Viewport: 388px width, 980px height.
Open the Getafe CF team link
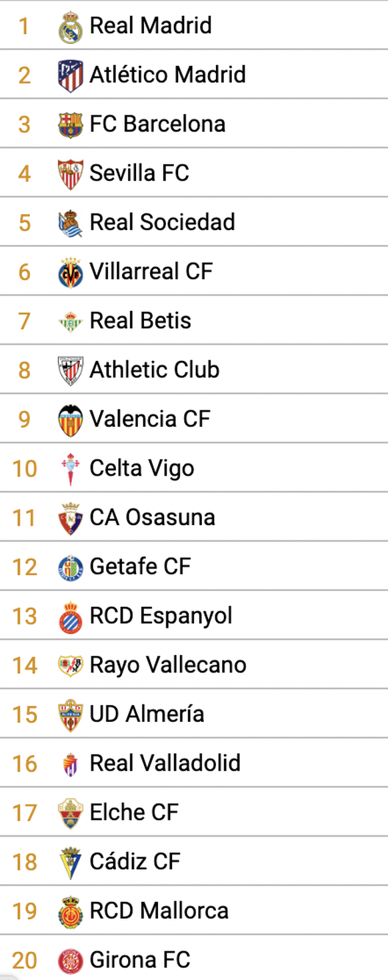(140, 566)
